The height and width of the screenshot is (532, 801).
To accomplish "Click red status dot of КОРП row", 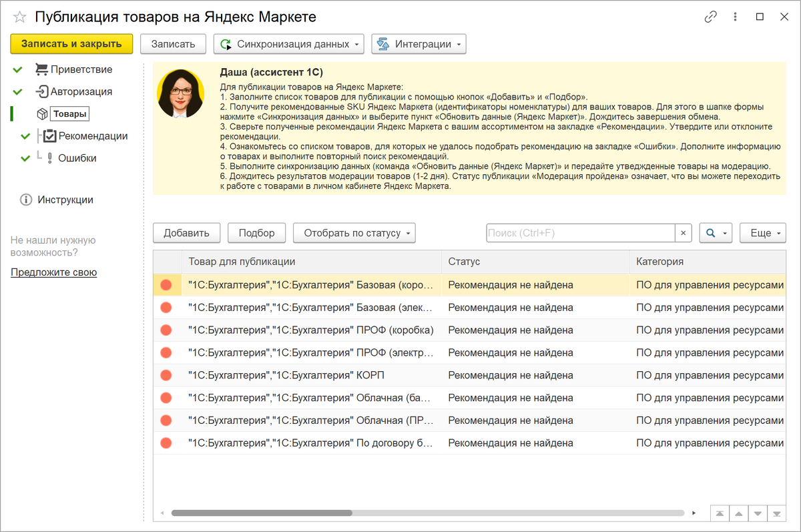I will tap(166, 375).
